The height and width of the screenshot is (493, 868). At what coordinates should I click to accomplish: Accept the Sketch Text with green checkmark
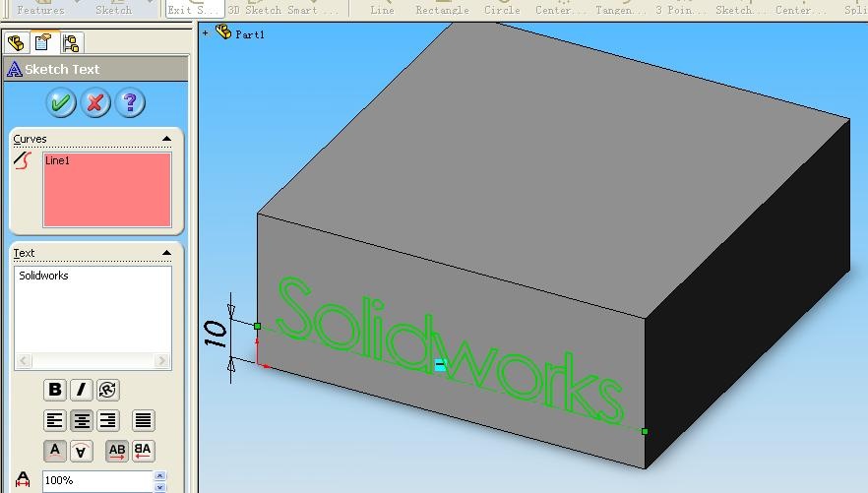click(61, 103)
